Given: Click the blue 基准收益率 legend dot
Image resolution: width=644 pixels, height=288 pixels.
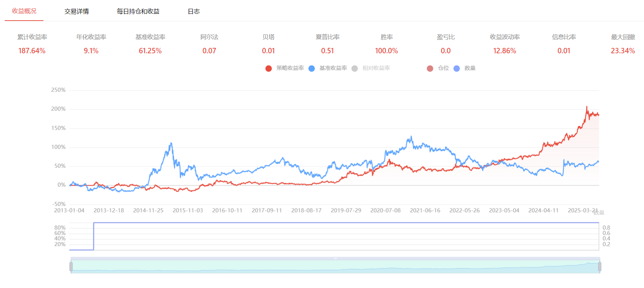Looking at the screenshot, I should pyautogui.click(x=312, y=68).
